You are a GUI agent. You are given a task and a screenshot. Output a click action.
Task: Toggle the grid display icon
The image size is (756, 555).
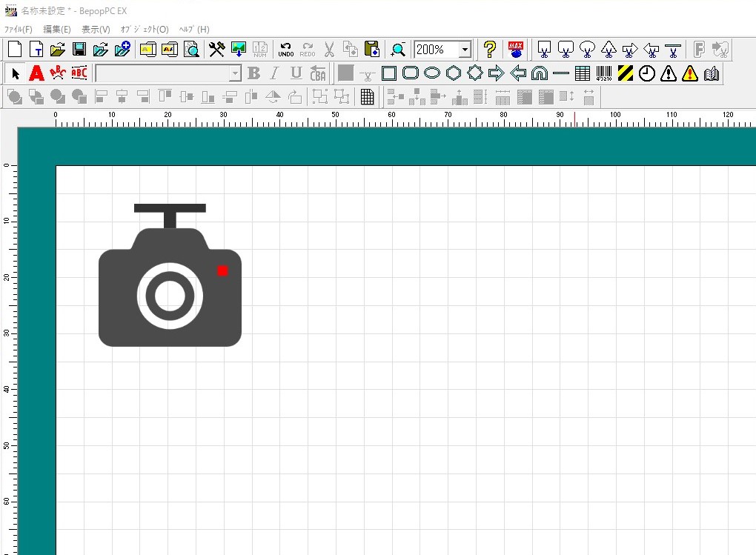click(367, 97)
